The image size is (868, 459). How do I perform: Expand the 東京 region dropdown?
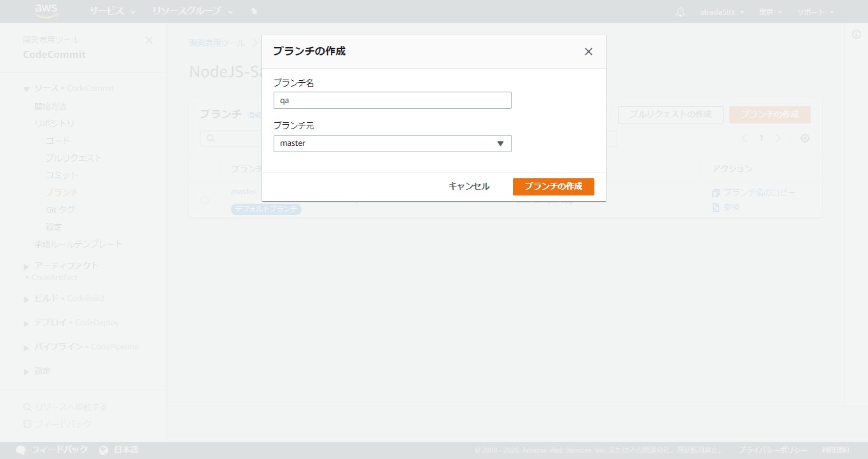click(769, 11)
